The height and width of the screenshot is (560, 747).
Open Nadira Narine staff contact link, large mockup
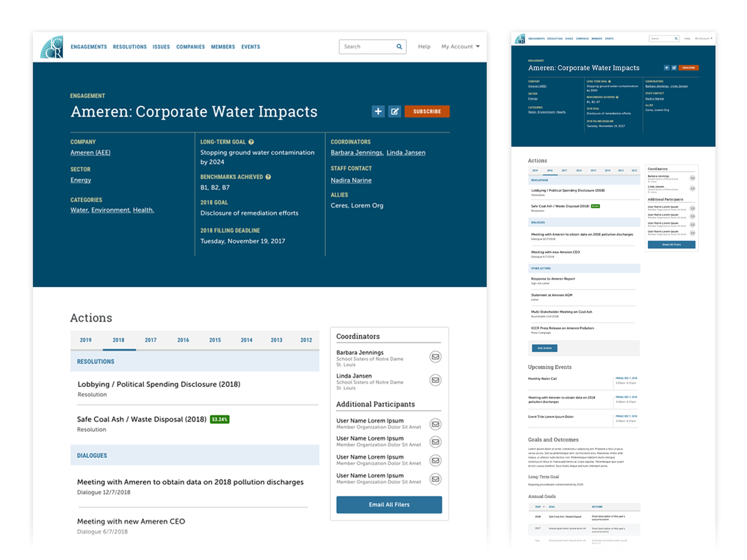[351, 180]
